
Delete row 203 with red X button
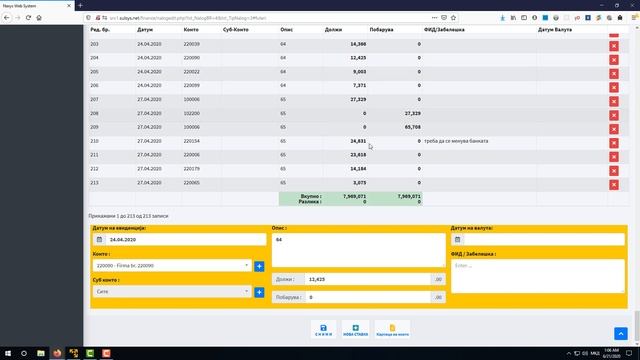point(613,46)
